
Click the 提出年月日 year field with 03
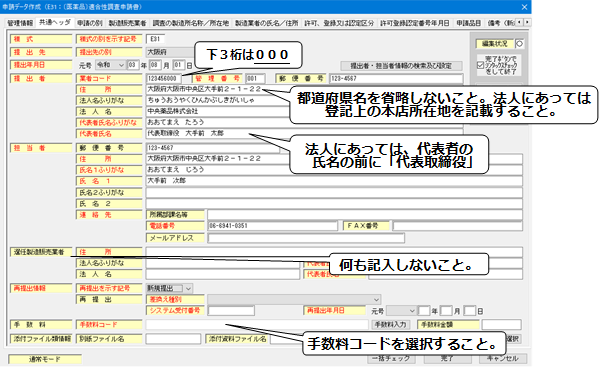click(132, 65)
